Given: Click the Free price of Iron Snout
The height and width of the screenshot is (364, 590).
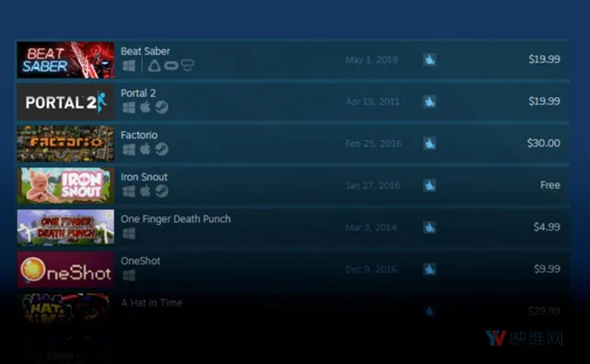Looking at the screenshot, I should click(550, 185).
